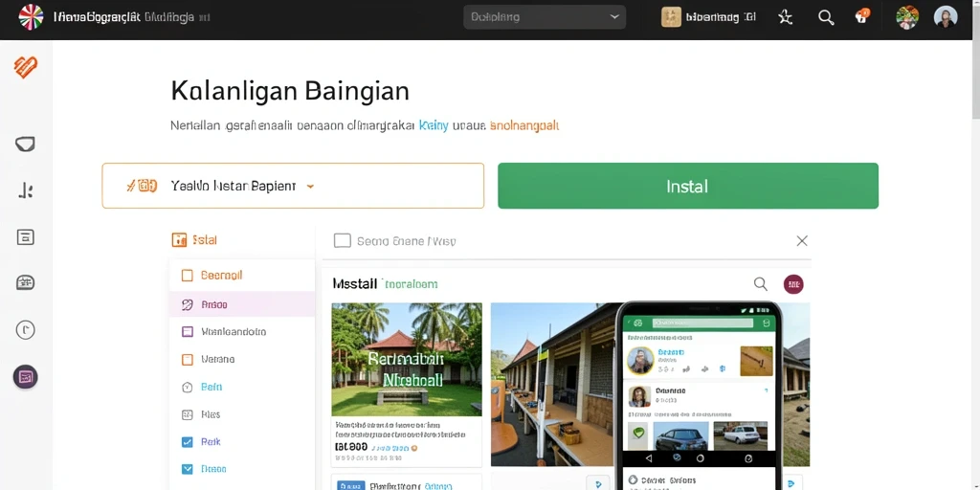Open the "Yealdn Nstan Bapient" combo box
The height and width of the screenshot is (490, 980).
pyautogui.click(x=293, y=186)
